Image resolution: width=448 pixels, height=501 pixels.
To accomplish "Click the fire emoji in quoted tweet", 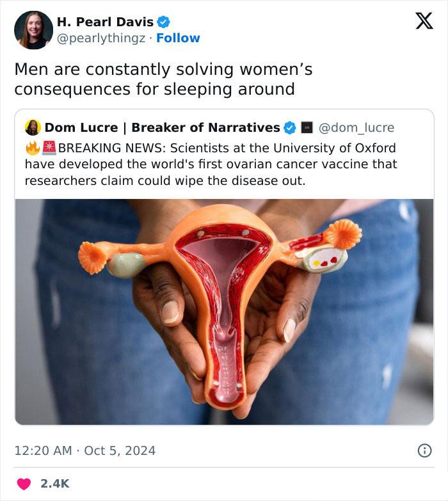I will click(x=33, y=148).
